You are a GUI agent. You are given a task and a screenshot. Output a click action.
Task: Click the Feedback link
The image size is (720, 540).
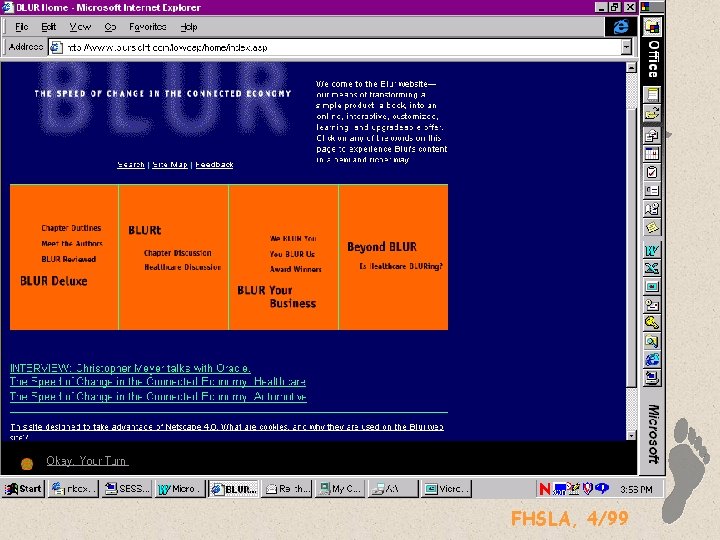[x=214, y=164]
